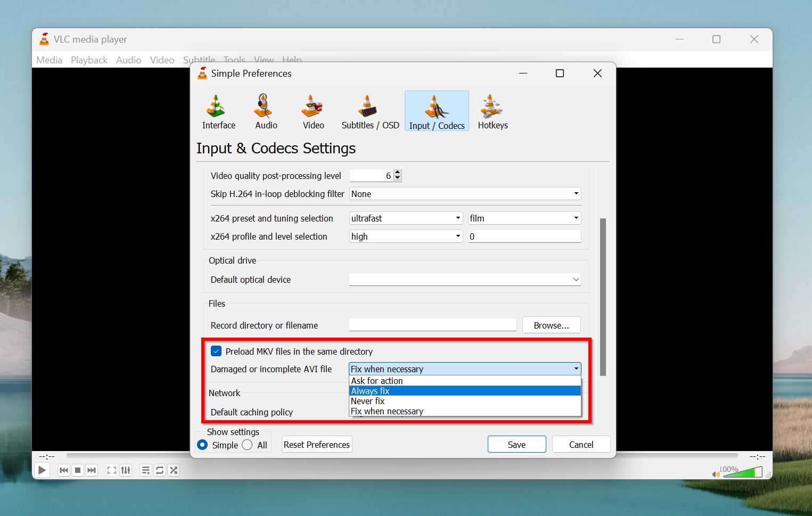Choose Fix when necessary list option
This screenshot has height=516, width=812.
point(465,411)
